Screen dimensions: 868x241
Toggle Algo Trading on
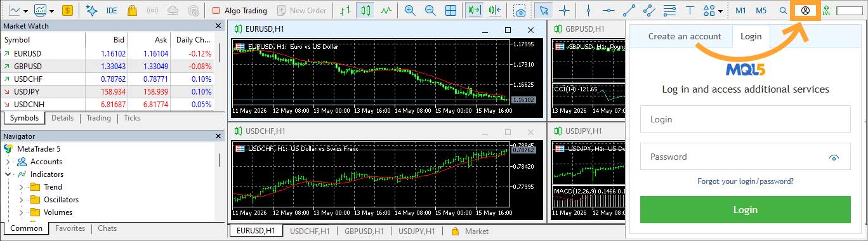coord(240,10)
